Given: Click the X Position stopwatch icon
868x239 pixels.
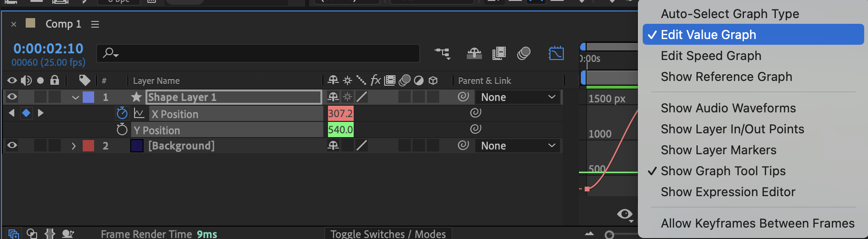Looking at the screenshot, I should [x=122, y=113].
